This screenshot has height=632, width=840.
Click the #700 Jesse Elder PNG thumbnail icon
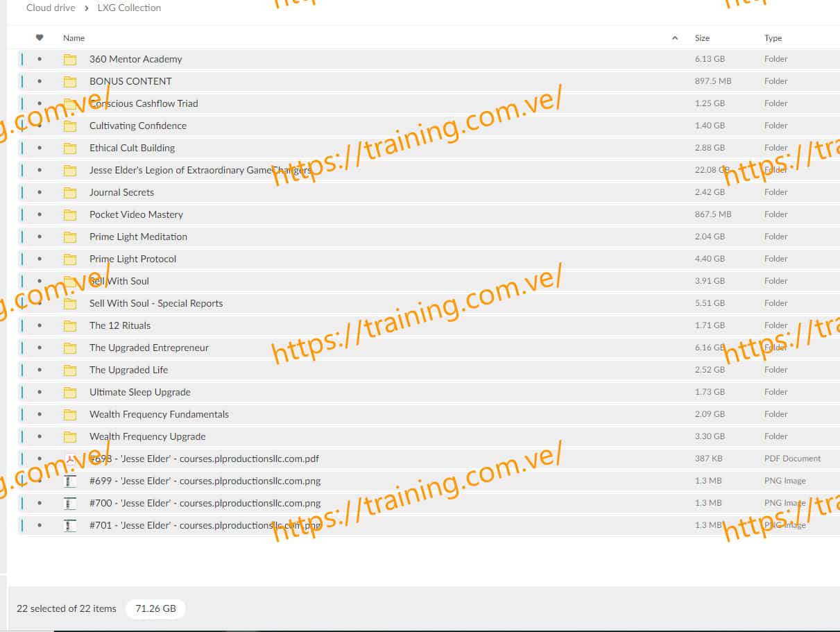click(70, 504)
